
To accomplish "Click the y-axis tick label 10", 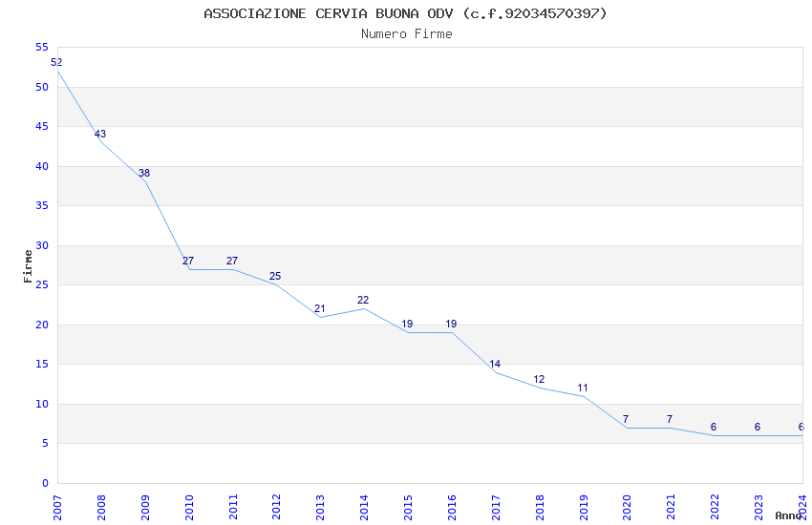I will (x=42, y=404).
